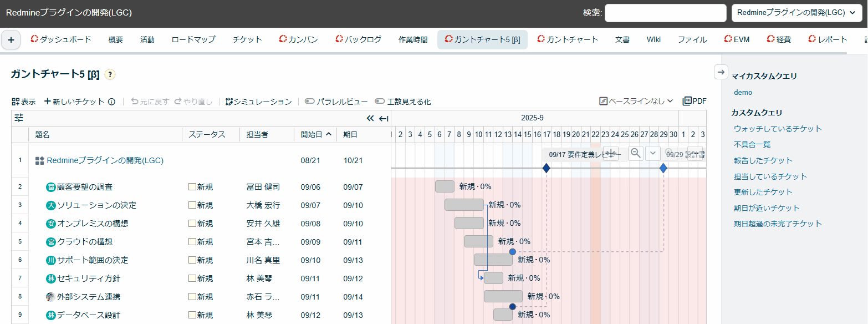Open the ウォッチしているチケット query
The image size is (868, 324).
coord(778,129)
